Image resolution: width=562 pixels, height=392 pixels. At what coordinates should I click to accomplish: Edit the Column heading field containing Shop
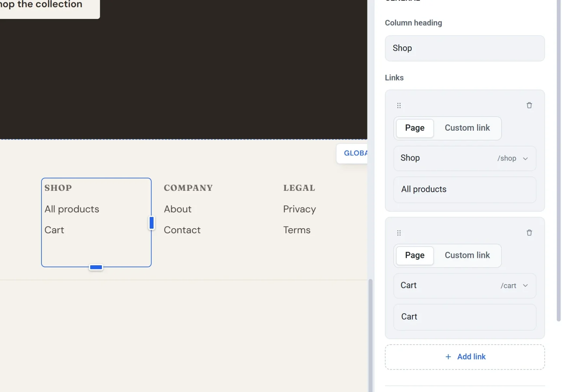tap(465, 48)
